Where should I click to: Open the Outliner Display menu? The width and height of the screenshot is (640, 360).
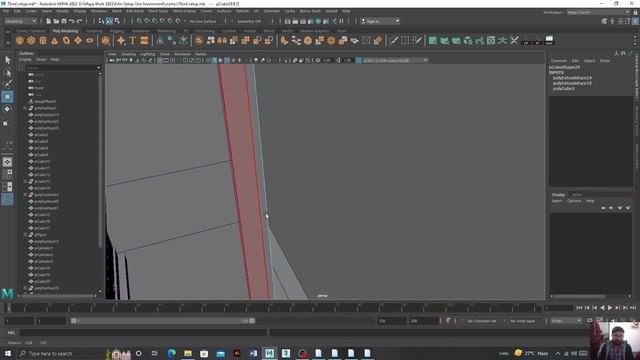tap(25, 60)
